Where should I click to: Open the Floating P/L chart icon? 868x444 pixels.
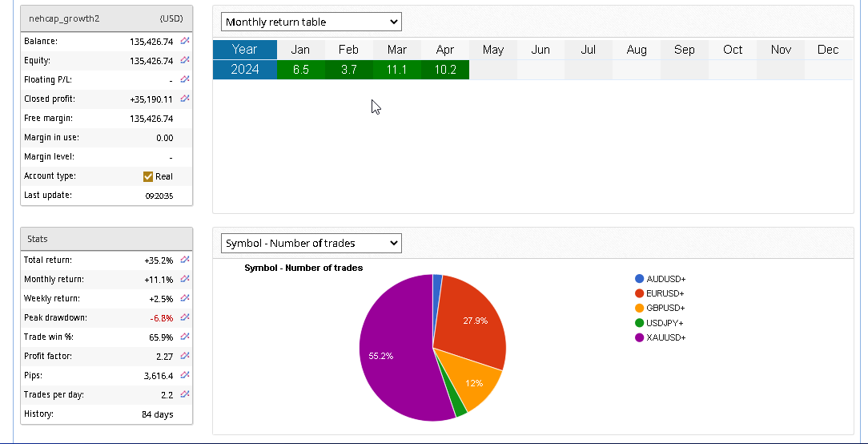tap(185, 79)
